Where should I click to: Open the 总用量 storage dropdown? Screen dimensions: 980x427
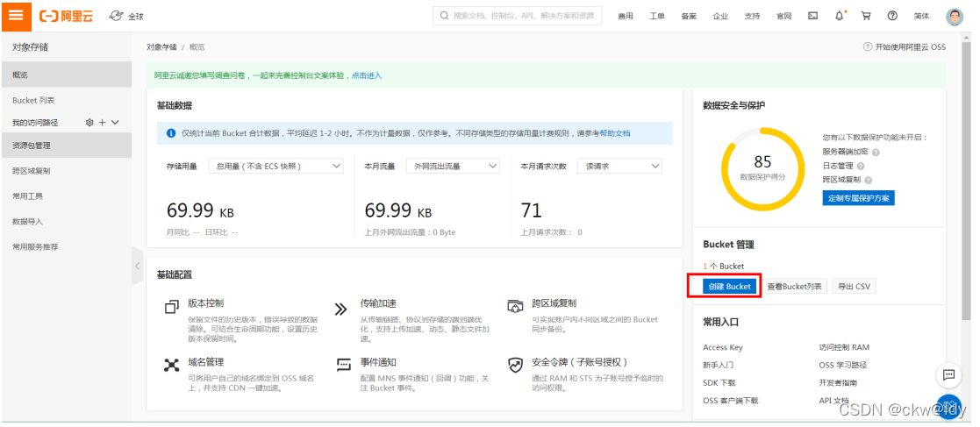(x=276, y=166)
